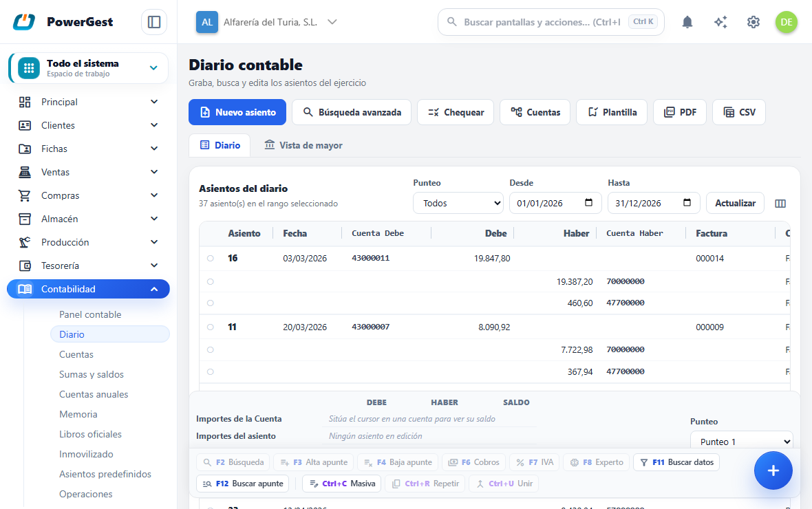Viewport: 812px width, 509px height.
Task: Click account 43000011 in asiento 16
Action: 371,258
